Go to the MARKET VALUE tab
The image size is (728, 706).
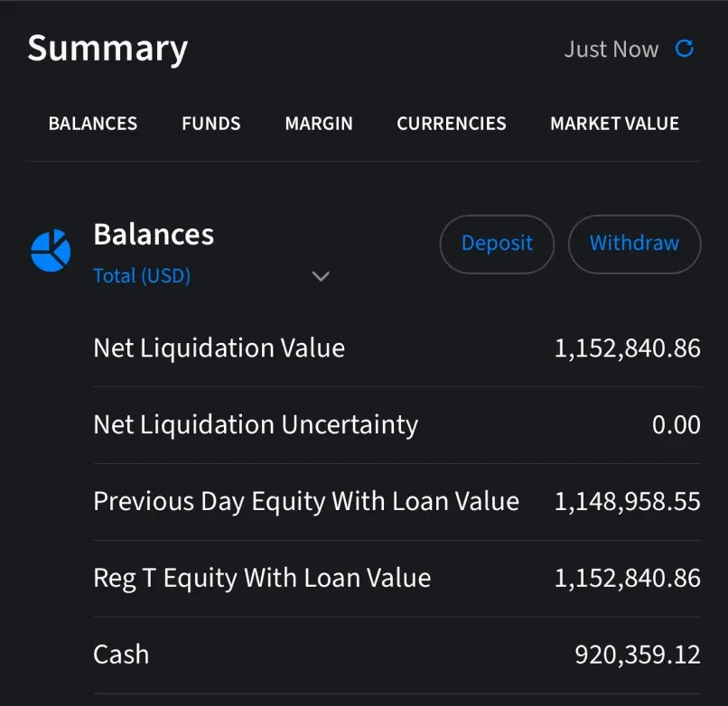pos(614,124)
